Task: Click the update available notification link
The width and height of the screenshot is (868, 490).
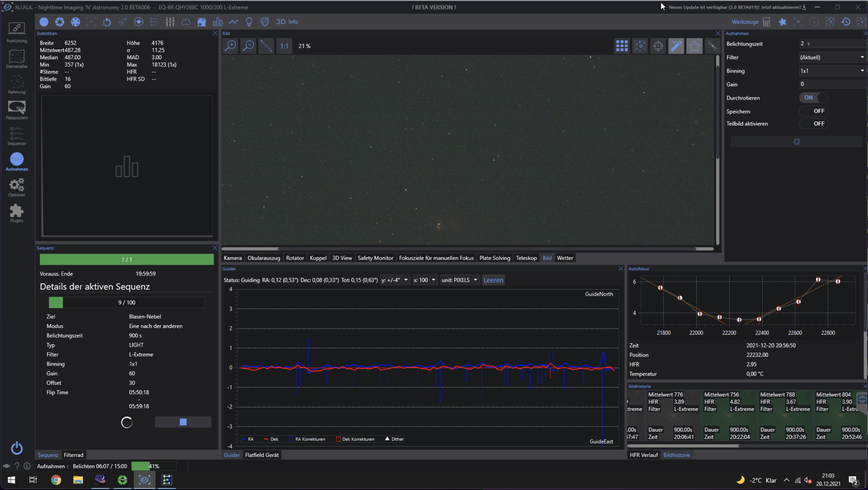Action: point(737,7)
